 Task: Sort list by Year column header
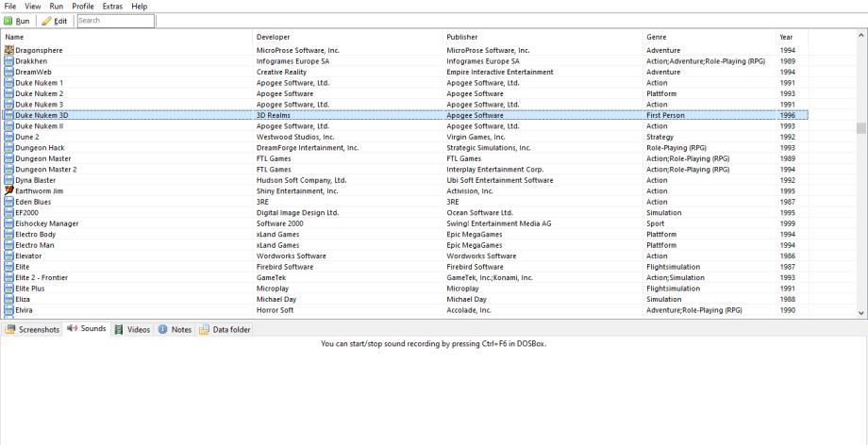792,37
